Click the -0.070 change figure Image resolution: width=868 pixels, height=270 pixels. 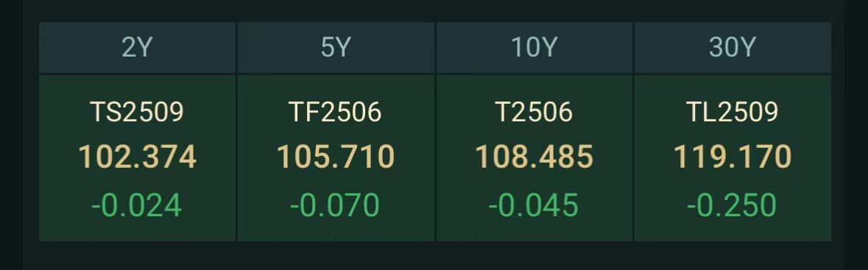[335, 205]
